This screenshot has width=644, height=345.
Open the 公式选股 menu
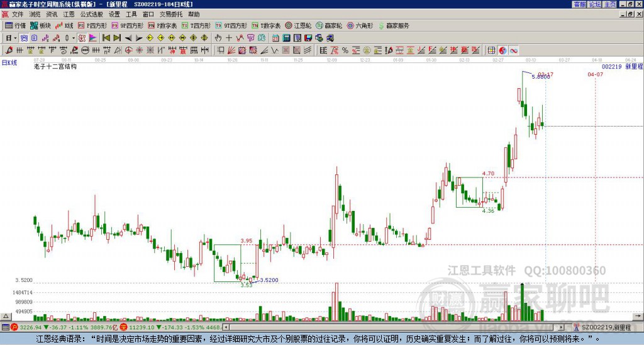coord(91,14)
